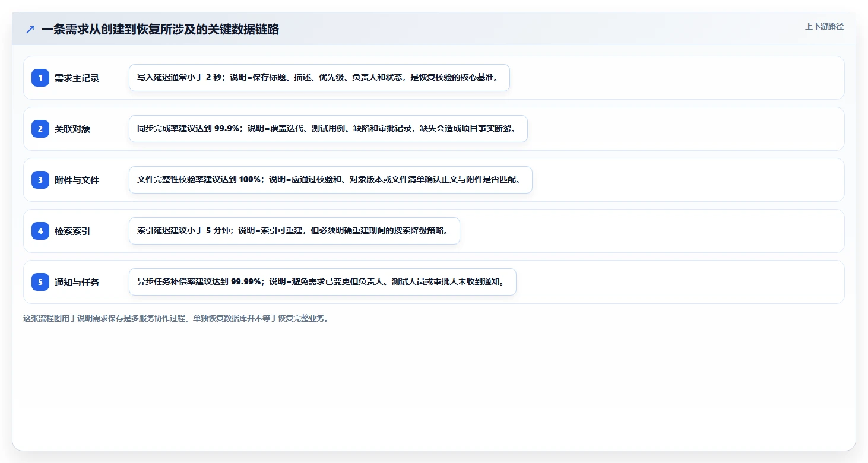Click the footnote starting with 这张流程图用于说明
This screenshot has height=463, width=868.
click(176, 318)
